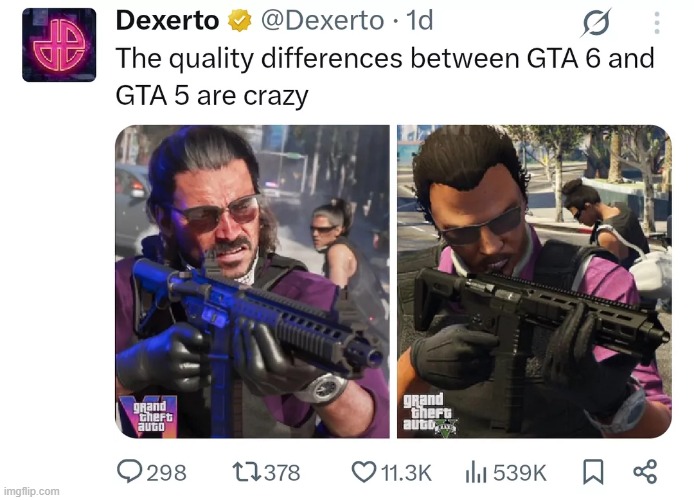Click the 11.3K likes count
The image size is (694, 500).
tap(406, 473)
